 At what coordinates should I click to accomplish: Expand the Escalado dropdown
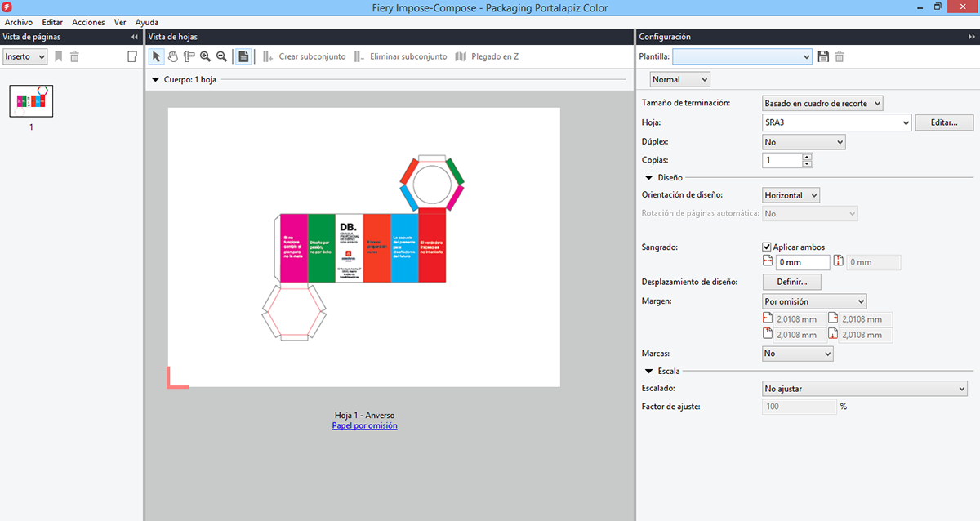[x=960, y=389]
